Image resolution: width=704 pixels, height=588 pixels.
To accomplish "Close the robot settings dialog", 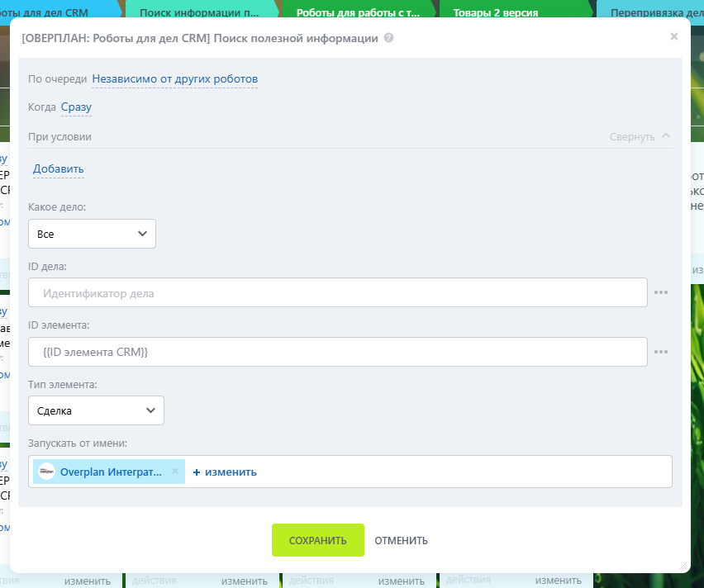I will pyautogui.click(x=673, y=36).
